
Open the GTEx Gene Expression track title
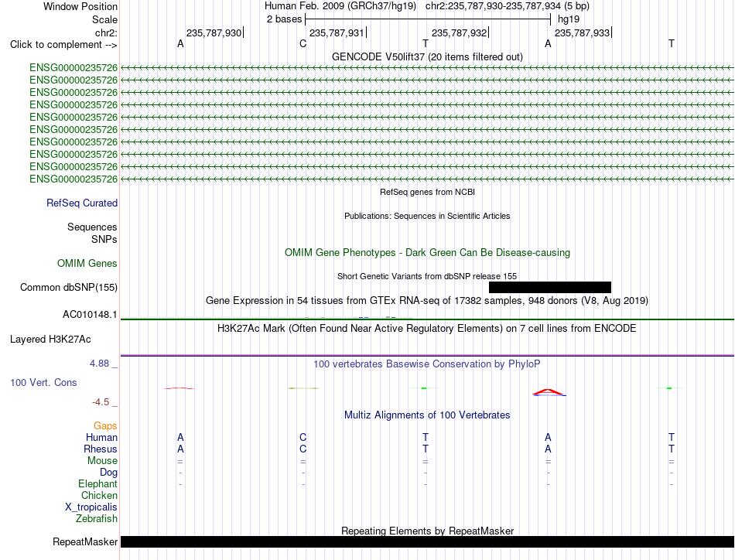(427, 300)
